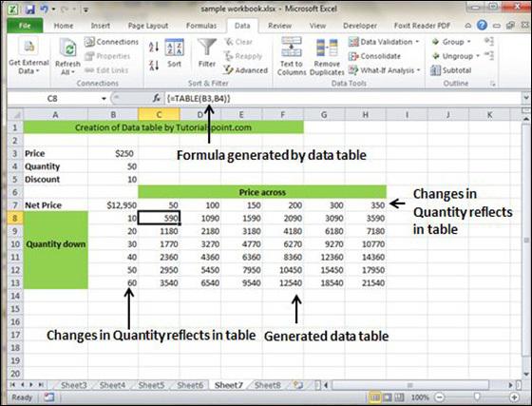This screenshot has height=406, width=532.
Task: Click Text to Columns icon
Action: click(x=292, y=48)
